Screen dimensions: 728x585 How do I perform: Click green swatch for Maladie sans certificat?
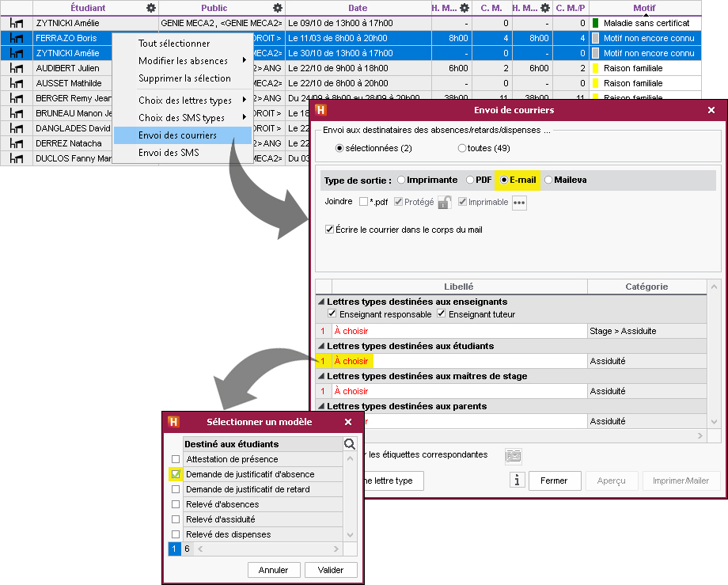(596, 23)
